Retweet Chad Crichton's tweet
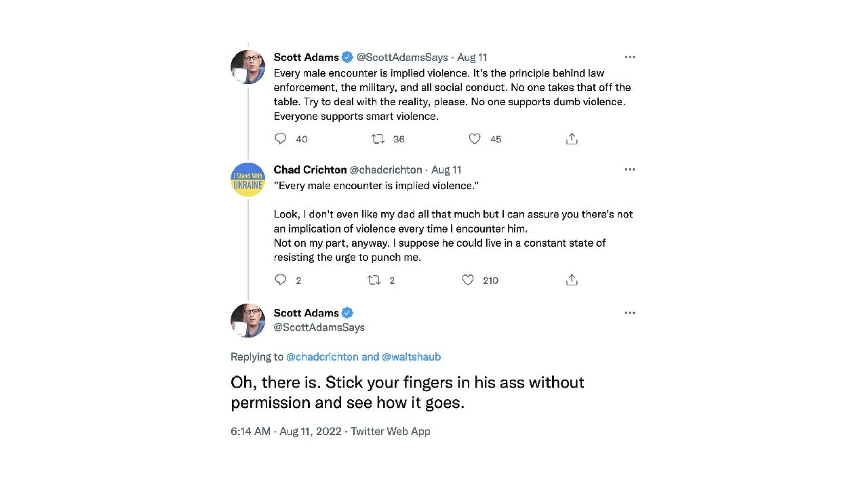Viewport: 868px width, 488px height. (x=373, y=280)
